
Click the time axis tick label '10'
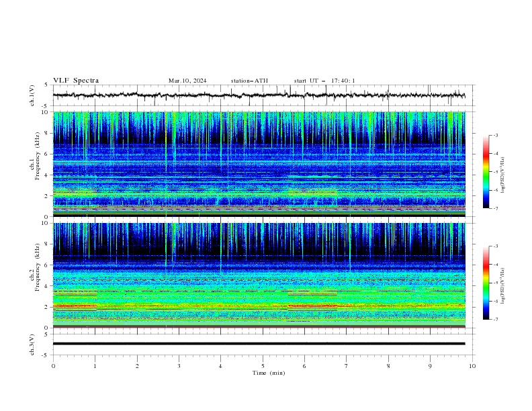pos(472,366)
